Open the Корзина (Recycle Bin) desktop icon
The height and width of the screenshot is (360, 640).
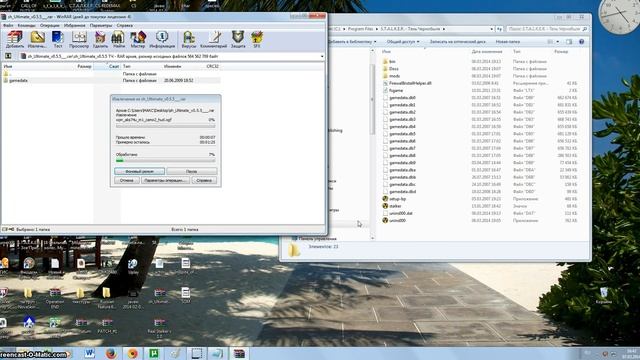(x=604, y=296)
